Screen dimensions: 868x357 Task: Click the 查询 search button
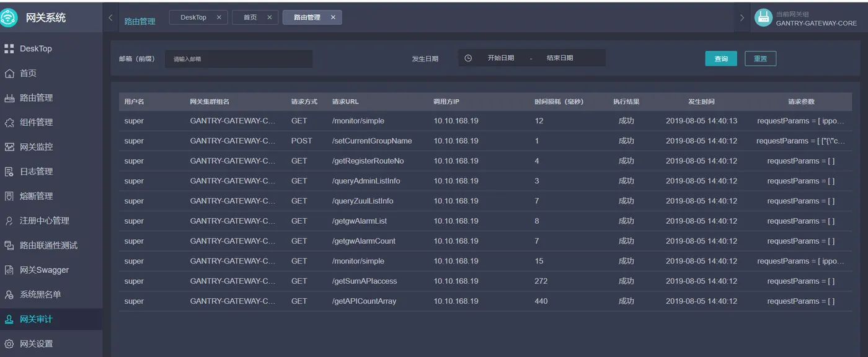click(x=721, y=59)
